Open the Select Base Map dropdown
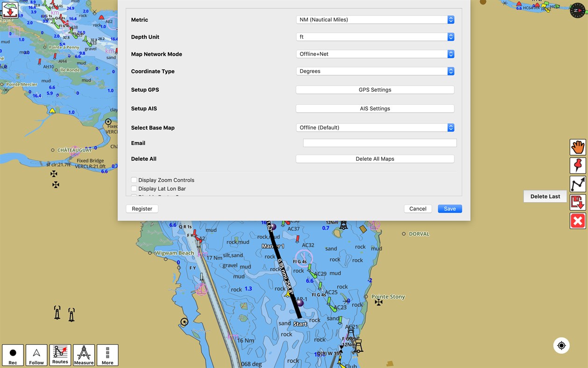Screen dimensions: 588x368 375,127
